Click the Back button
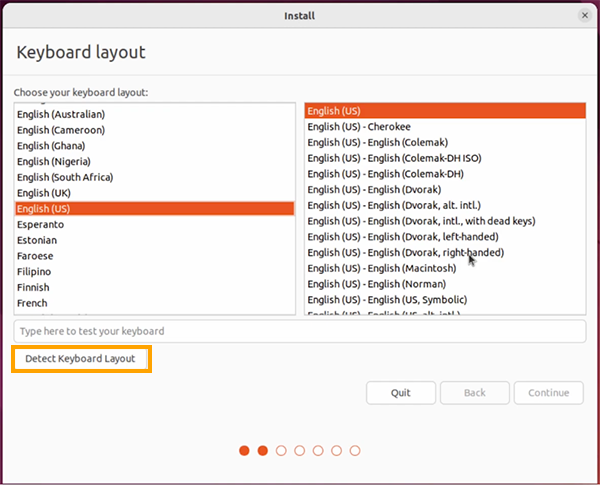This screenshot has height=486, width=600. 475,393
